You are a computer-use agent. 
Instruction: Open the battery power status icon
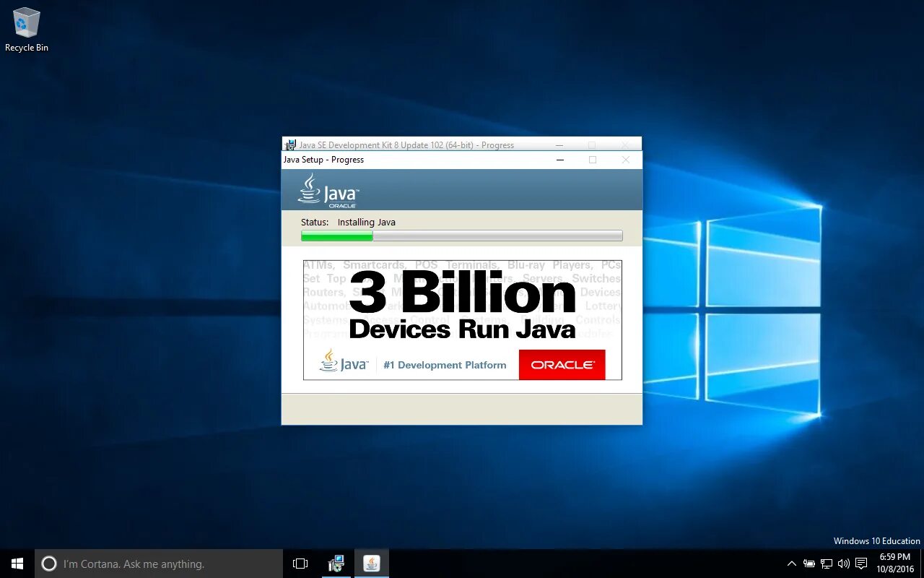point(809,564)
